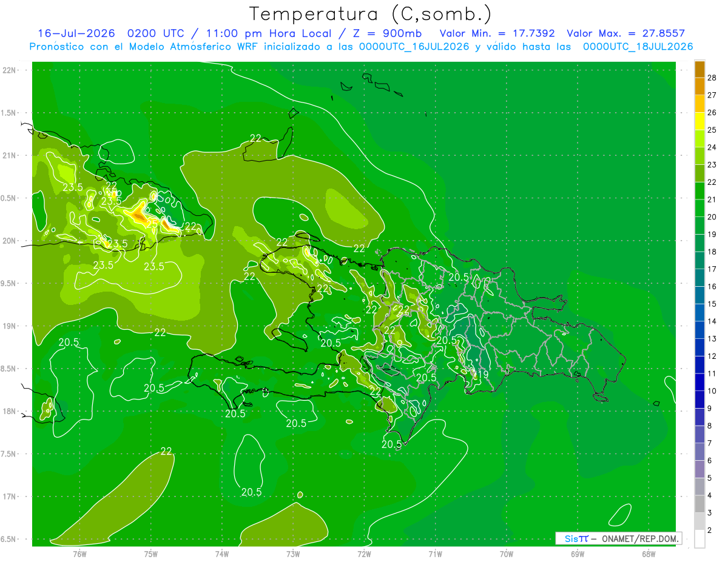728x562 pixels.
Task: Click the "72W" longitude axis label
Action: click(x=364, y=554)
